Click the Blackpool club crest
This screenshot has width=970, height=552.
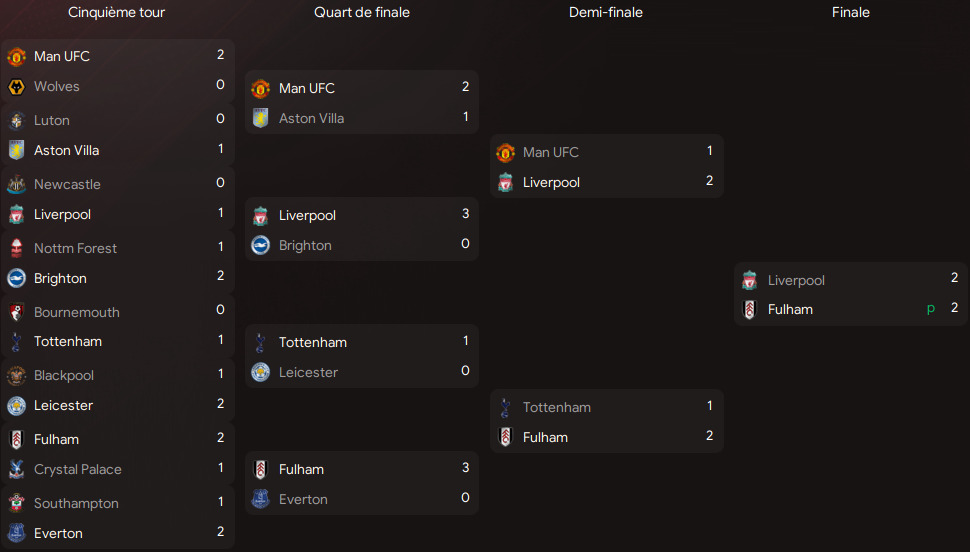coord(16,375)
